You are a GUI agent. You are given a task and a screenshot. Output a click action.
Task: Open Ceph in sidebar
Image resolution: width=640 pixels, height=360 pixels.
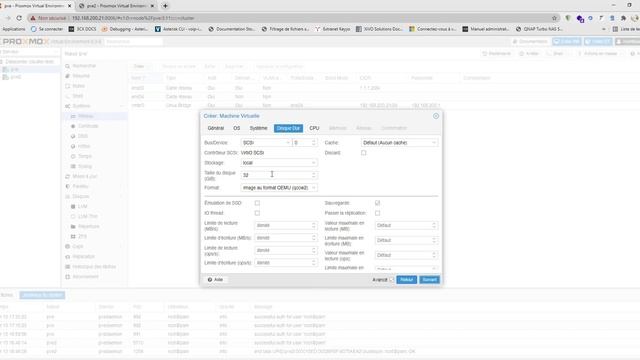[78, 247]
